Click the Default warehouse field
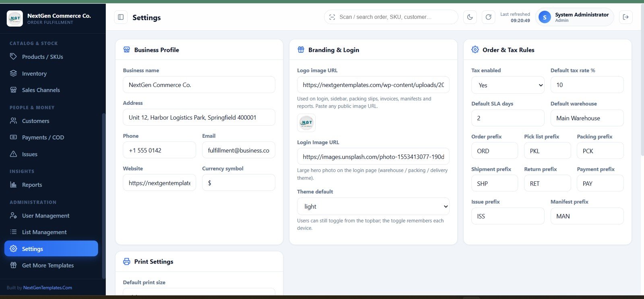The height and width of the screenshot is (299, 644). click(x=587, y=118)
